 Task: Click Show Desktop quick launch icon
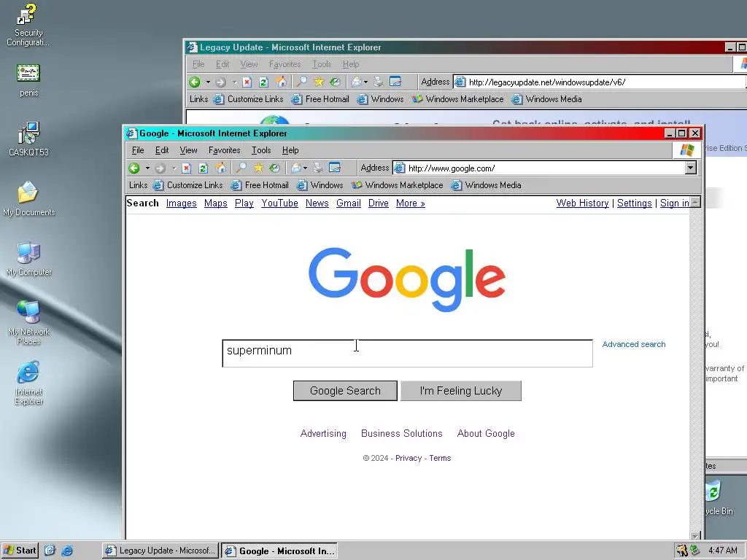click(x=50, y=551)
